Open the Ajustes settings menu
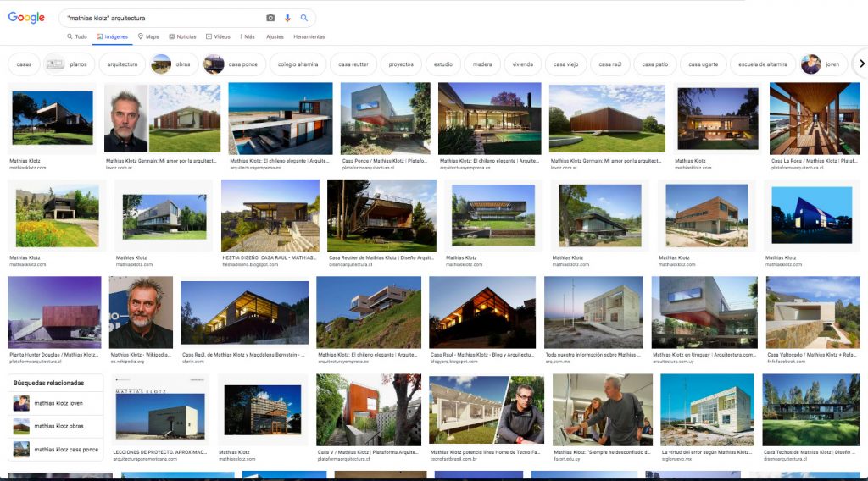Image resolution: width=868 pixels, height=481 pixels. [275, 36]
